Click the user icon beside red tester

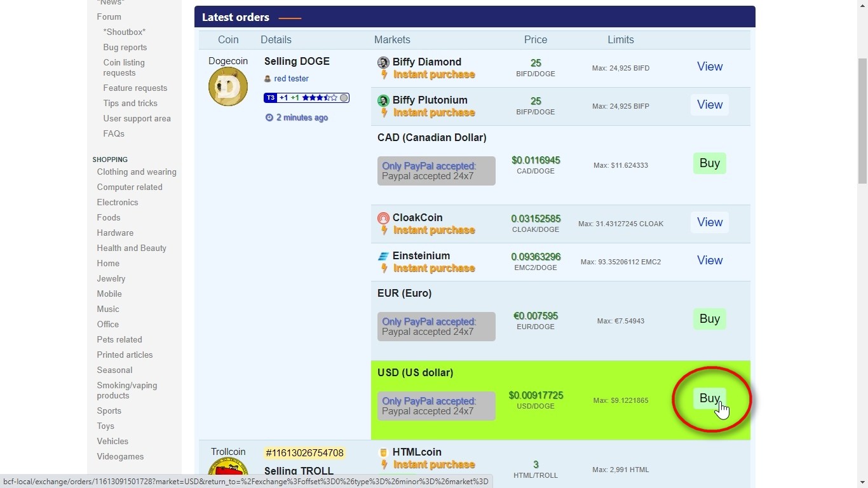268,79
